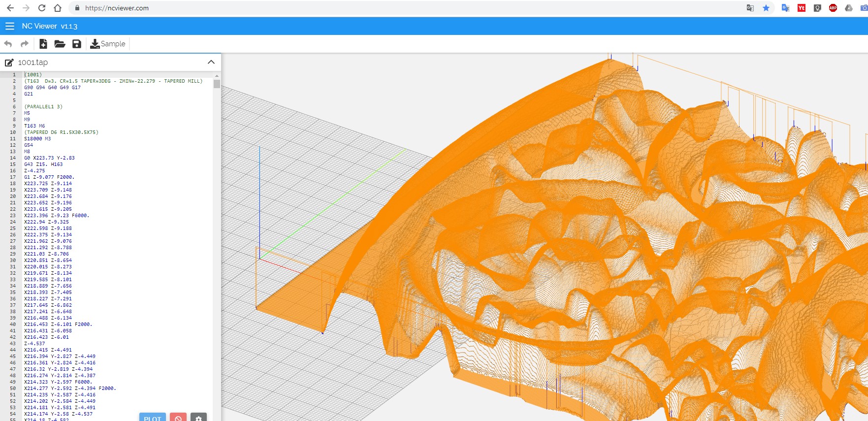Click code line '(1001)'
Image resolution: width=868 pixels, height=421 pixels.
point(33,75)
